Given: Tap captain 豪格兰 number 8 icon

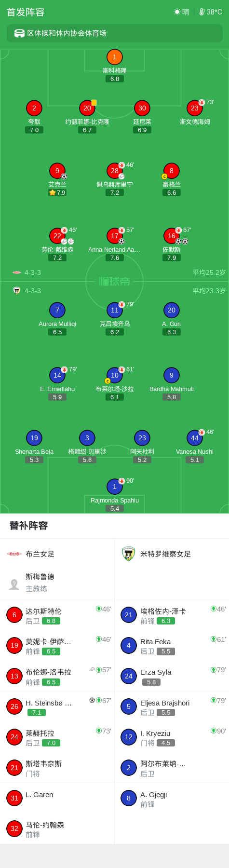Looking at the screenshot, I should point(171,171).
